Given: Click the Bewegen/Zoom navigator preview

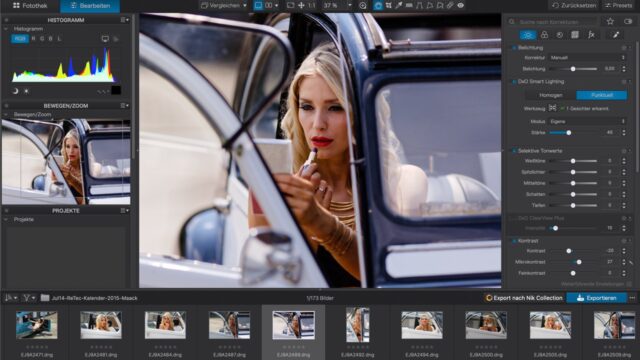Looking at the screenshot, I should click(66, 162).
